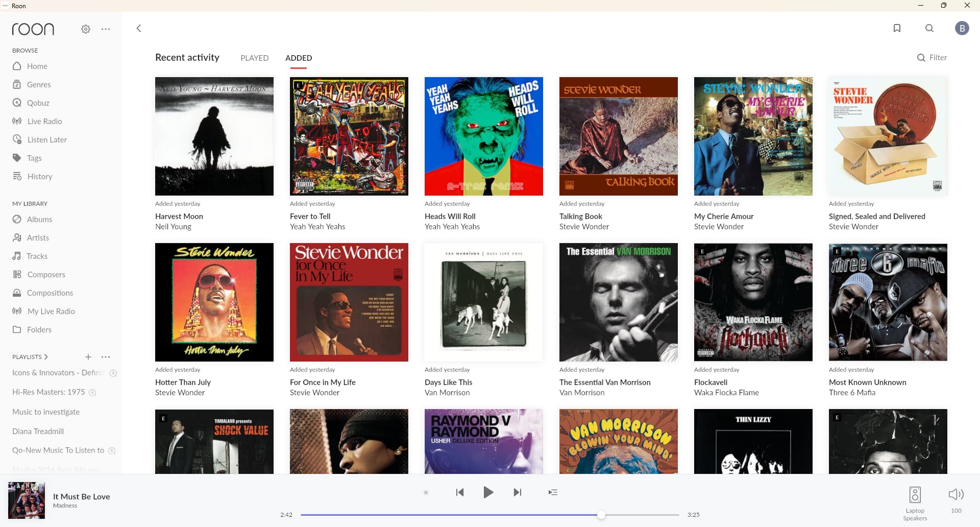Viewport: 980px width, 527px height.
Task: Click the Filter button
Action: pos(932,58)
